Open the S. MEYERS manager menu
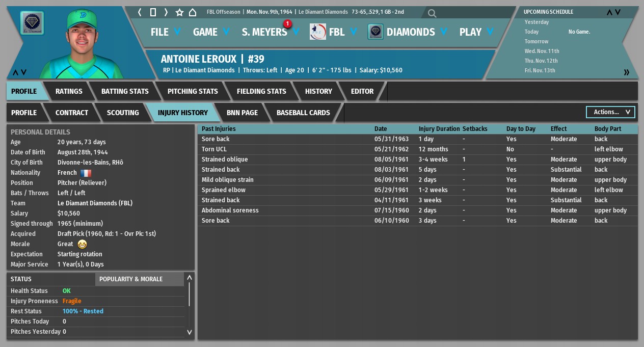This screenshot has height=347, width=644. [x=270, y=32]
